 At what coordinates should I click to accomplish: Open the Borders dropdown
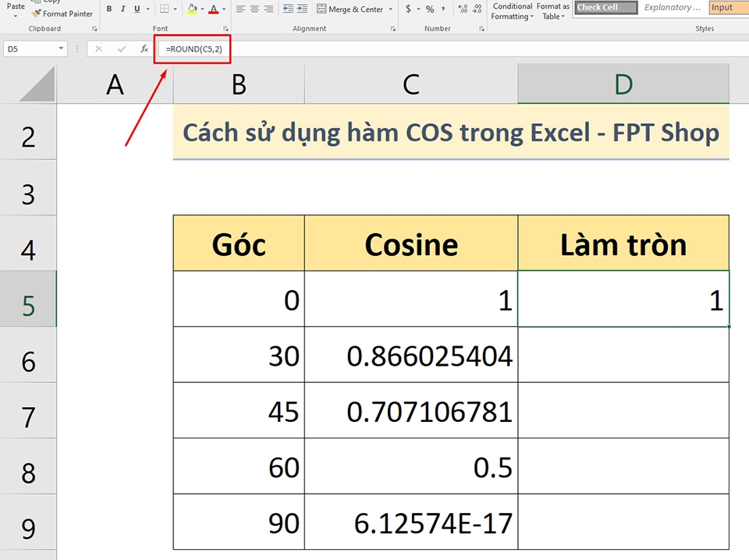tap(174, 9)
